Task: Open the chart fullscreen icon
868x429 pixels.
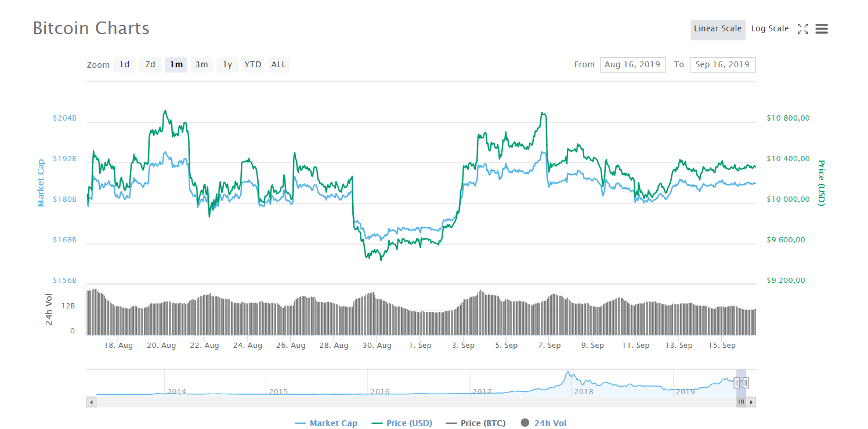Action: 802,29
